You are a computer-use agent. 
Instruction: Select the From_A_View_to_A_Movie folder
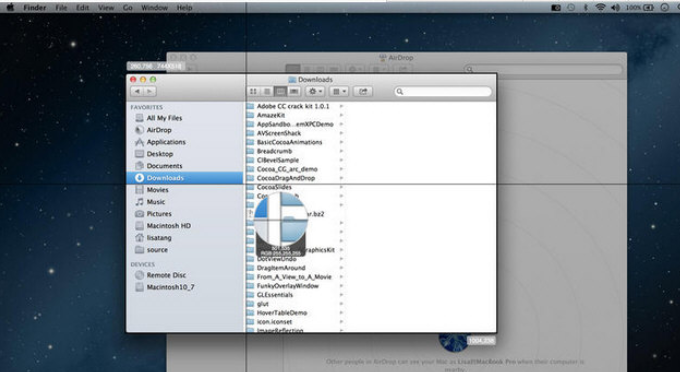294,277
